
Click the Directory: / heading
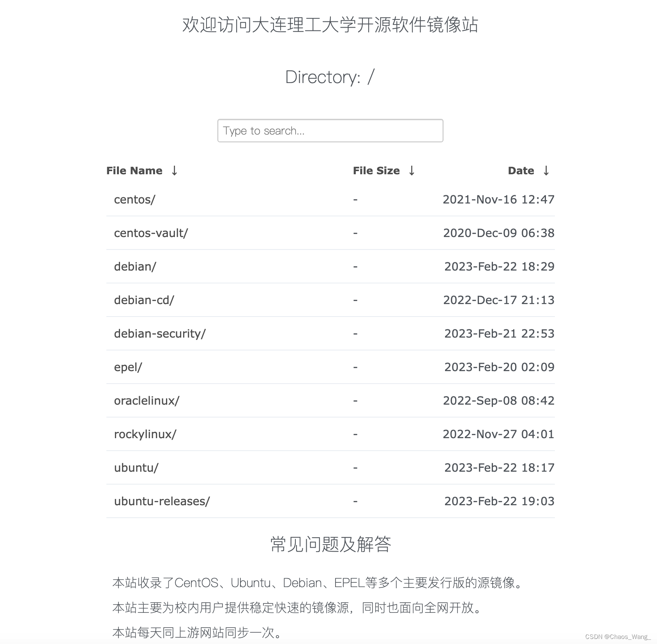(x=328, y=77)
